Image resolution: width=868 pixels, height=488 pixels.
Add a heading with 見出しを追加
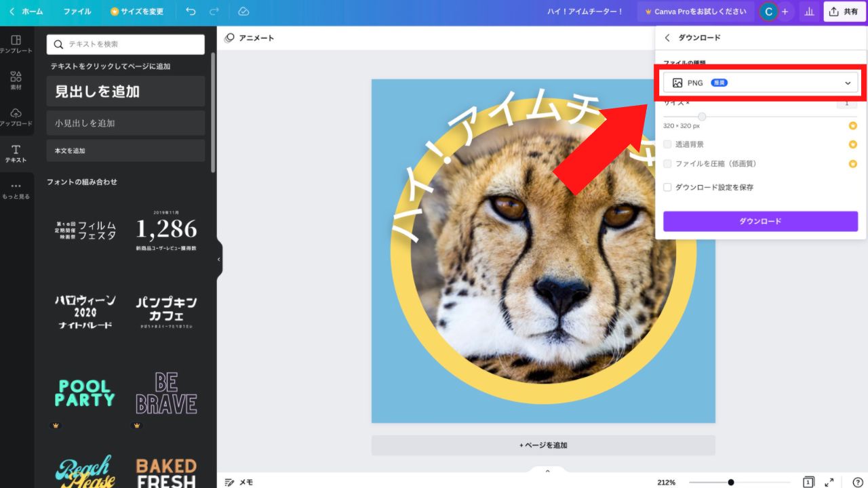coord(125,91)
